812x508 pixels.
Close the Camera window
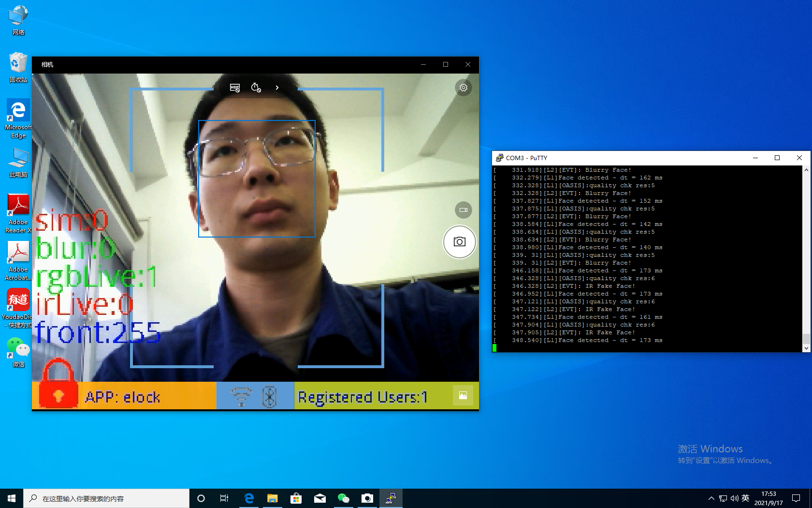pos(468,64)
